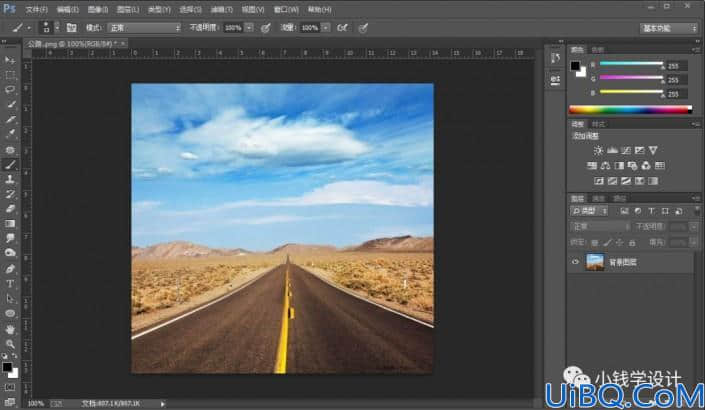Select the Zoom tool
705x410 pixels.
pos(10,344)
